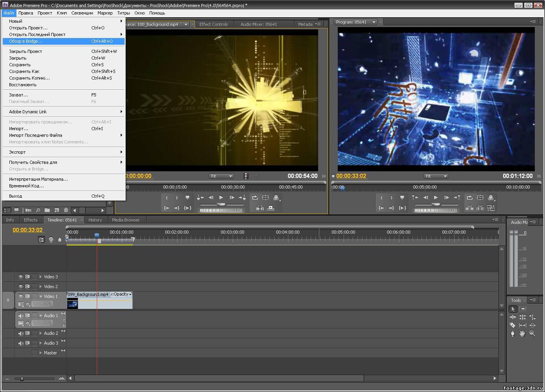Set In point in Source monitor

pyautogui.click(x=167, y=198)
